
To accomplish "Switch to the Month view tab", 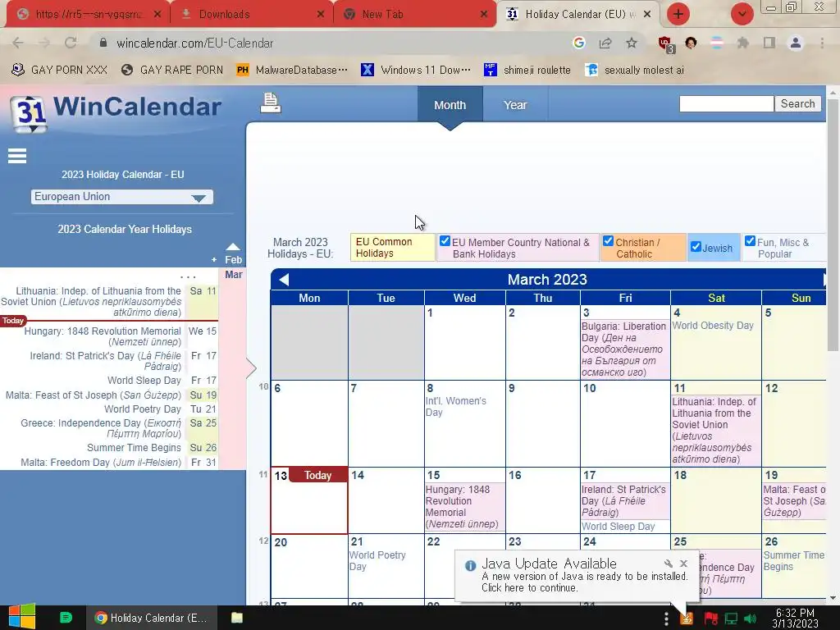I will click(x=450, y=105).
